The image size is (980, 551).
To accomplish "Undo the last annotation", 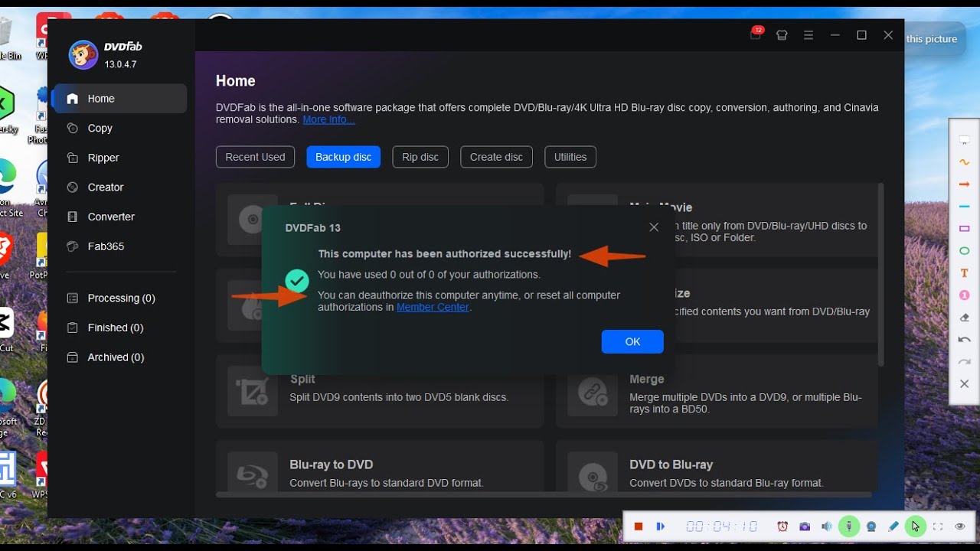I will (965, 340).
